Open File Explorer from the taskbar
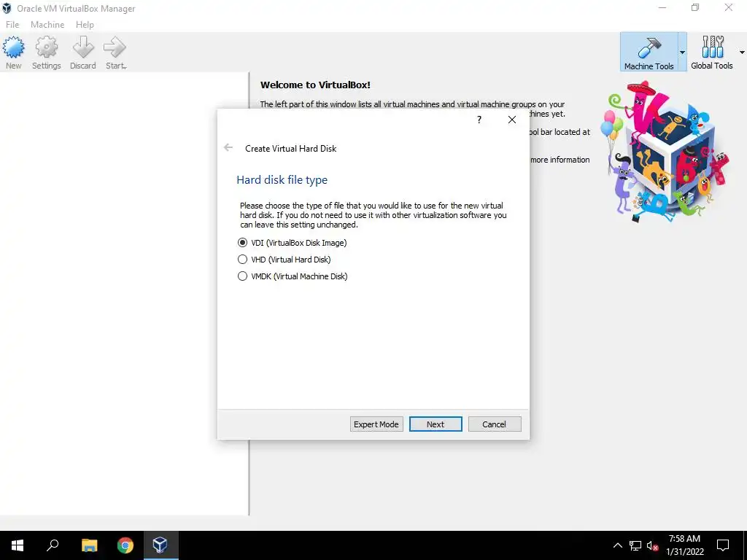This screenshot has height=560, width=747. pyautogui.click(x=89, y=545)
